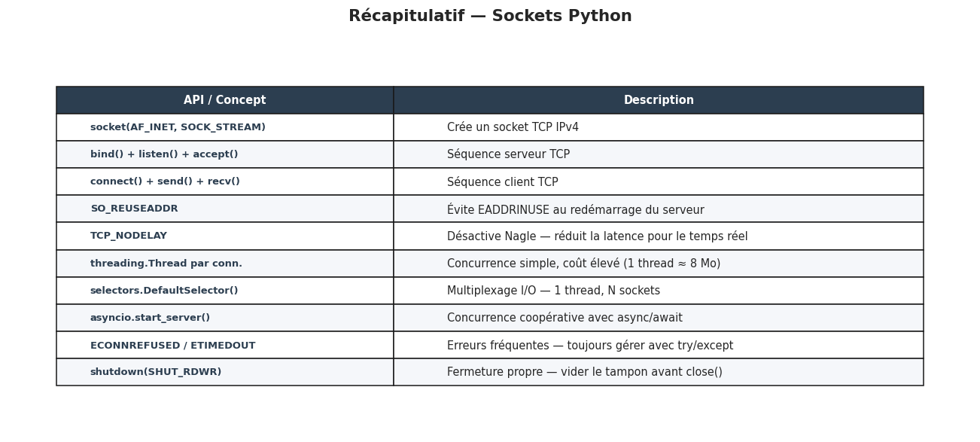Click the ECONNREFUSED / ETIMEDOUT cell
This screenshot has height=442, width=980.
coord(172,345)
